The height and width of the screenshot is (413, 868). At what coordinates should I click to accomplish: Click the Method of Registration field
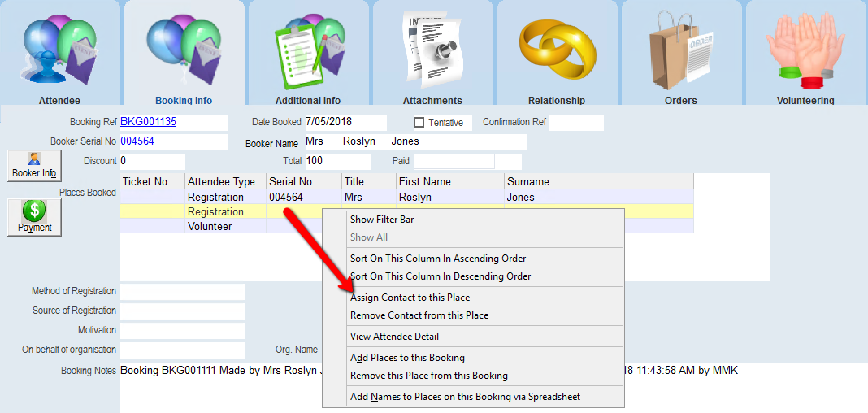pos(182,292)
